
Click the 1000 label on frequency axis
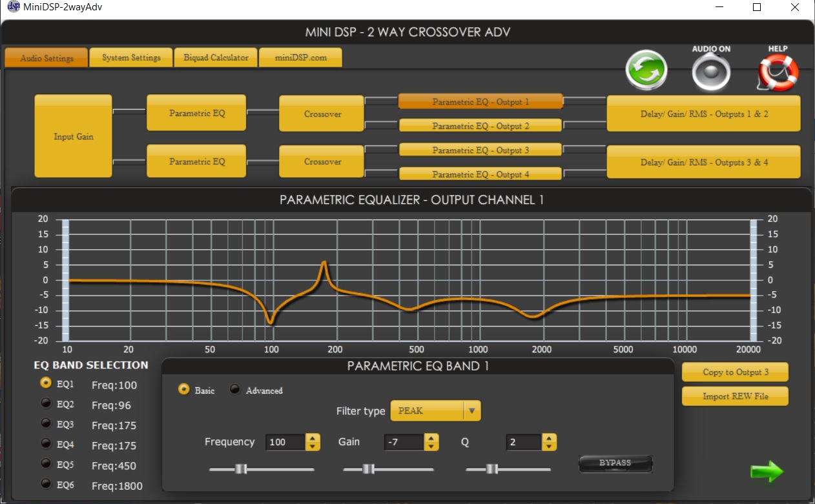pos(478,349)
